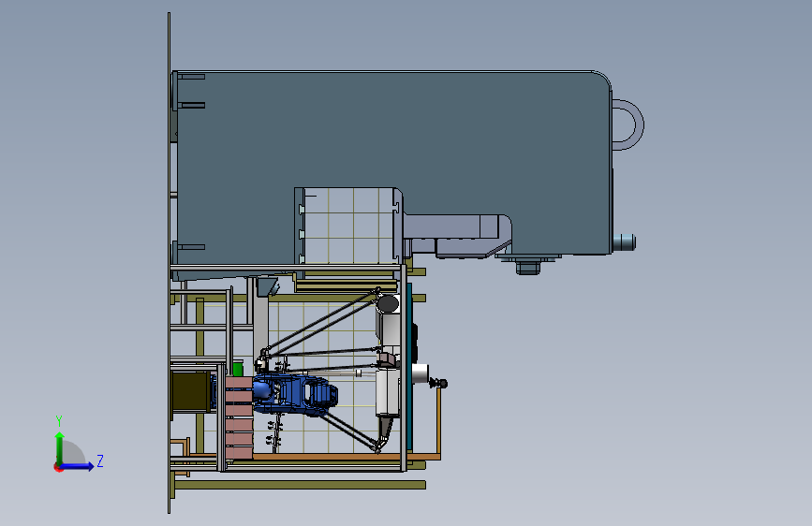Select the dark olive box at the frame's left
The image size is (812, 526).
[x=192, y=391]
